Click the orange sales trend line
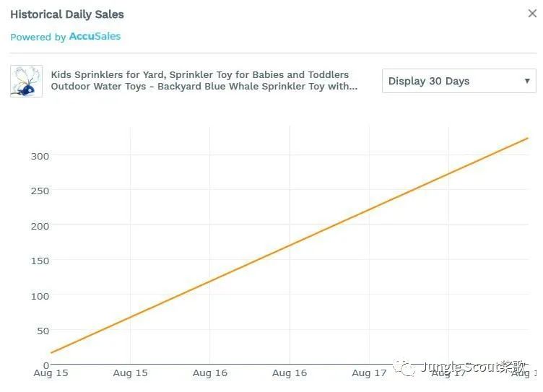Screen dimensions: 543x392 tap(289, 245)
